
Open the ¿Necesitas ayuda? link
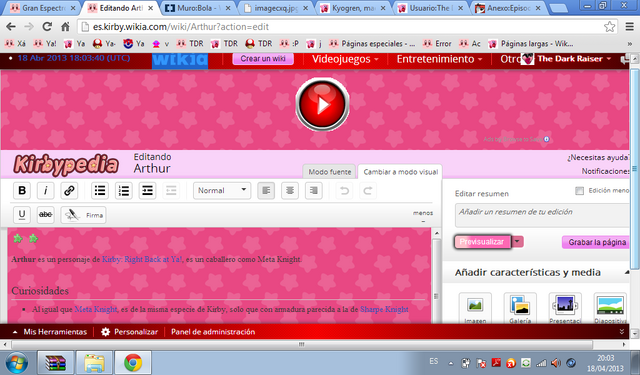(x=598, y=158)
